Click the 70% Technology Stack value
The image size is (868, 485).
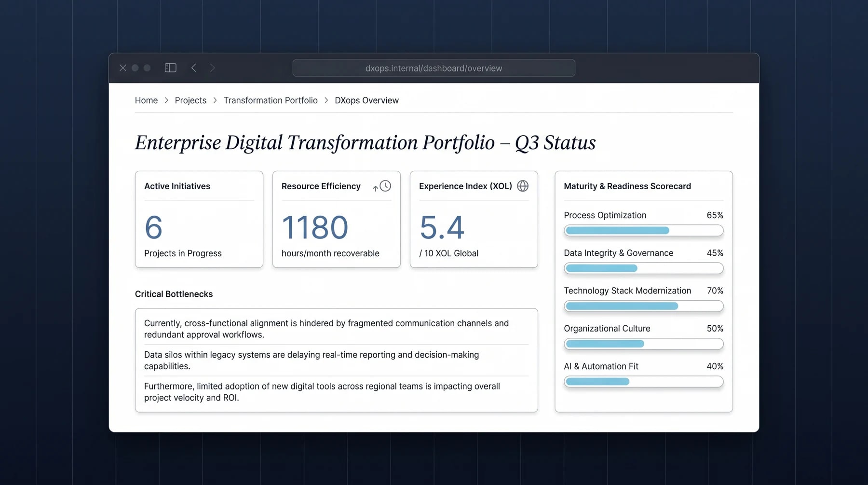click(x=715, y=291)
